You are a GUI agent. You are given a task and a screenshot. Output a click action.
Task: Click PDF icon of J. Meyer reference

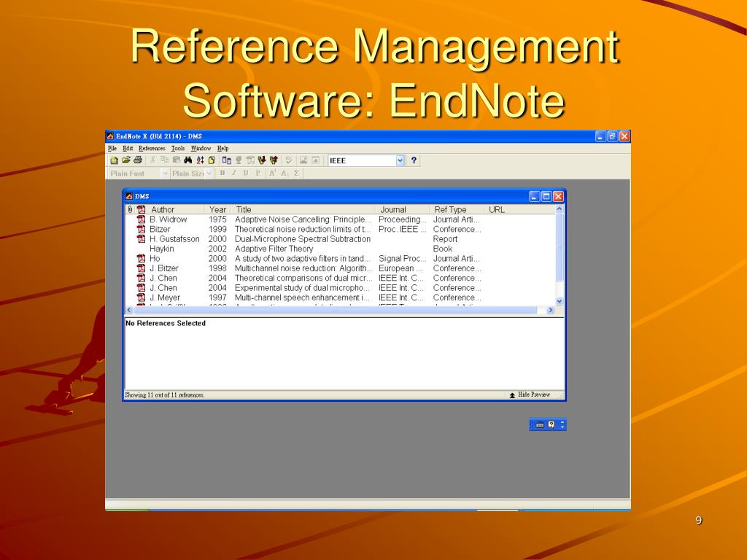(x=141, y=297)
